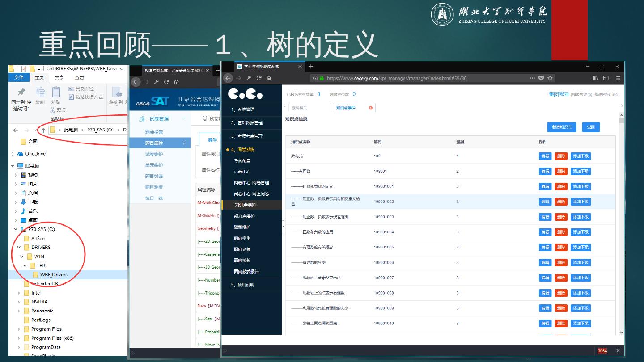Close the 知识点维护 tab with the red X
Screen dimensions: 644x362
coord(370,108)
